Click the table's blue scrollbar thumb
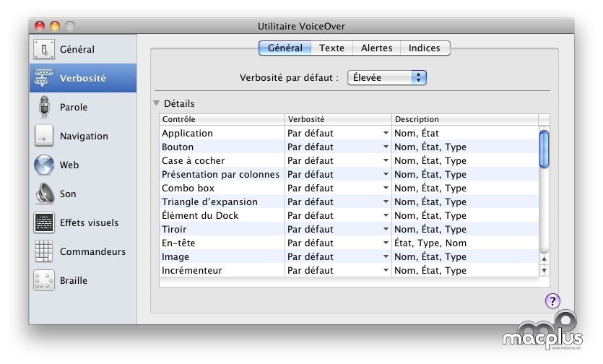 544,149
